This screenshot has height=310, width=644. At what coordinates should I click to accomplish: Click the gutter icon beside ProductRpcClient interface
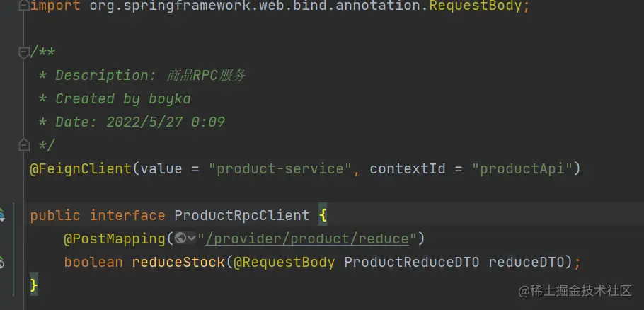[2, 214]
